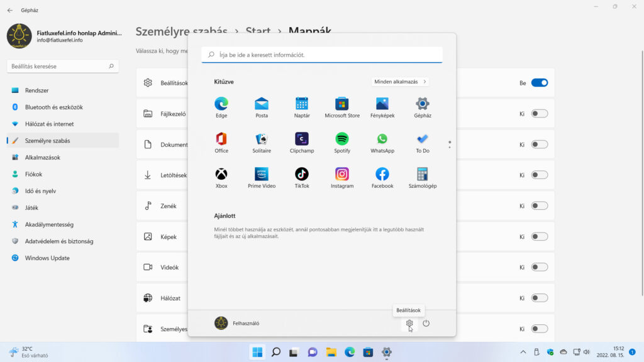This screenshot has width=644, height=362.
Task: Open Microsoft Store pinned app
Action: click(x=341, y=107)
